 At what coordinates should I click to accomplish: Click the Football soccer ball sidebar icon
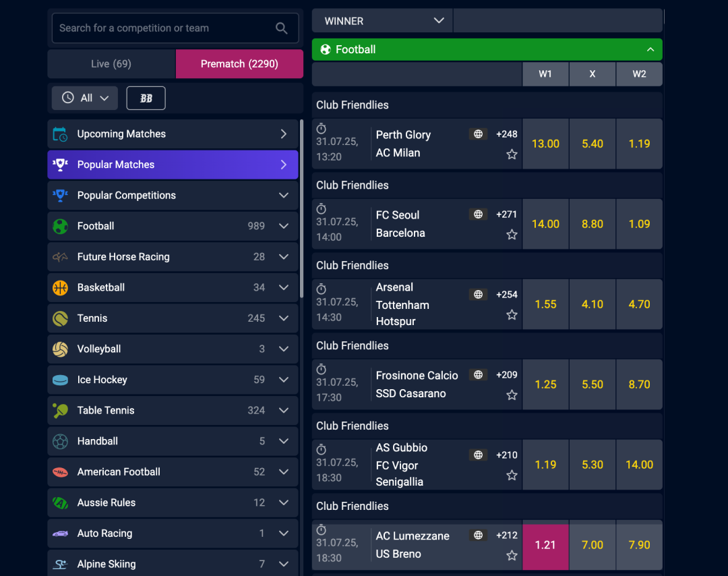[x=61, y=226]
